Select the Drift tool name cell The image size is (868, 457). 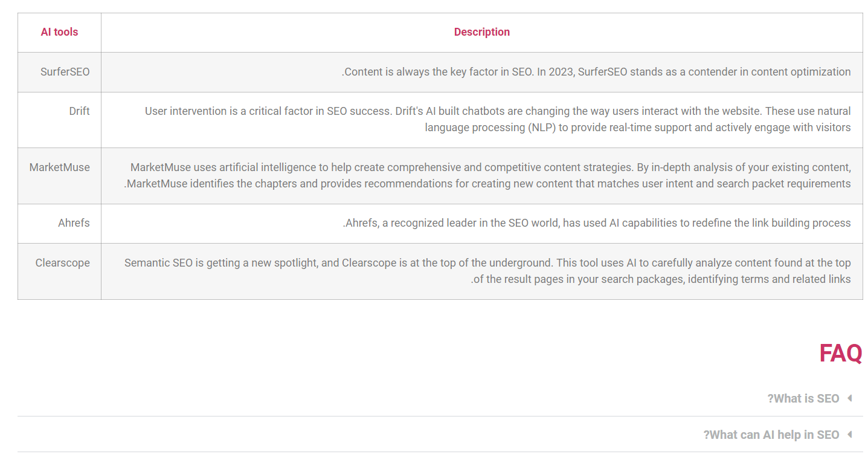pos(79,111)
